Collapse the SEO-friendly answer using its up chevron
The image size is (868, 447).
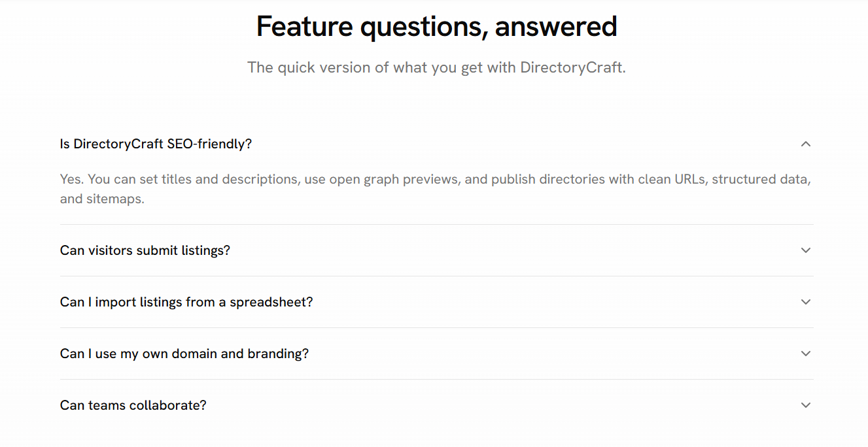(x=805, y=144)
